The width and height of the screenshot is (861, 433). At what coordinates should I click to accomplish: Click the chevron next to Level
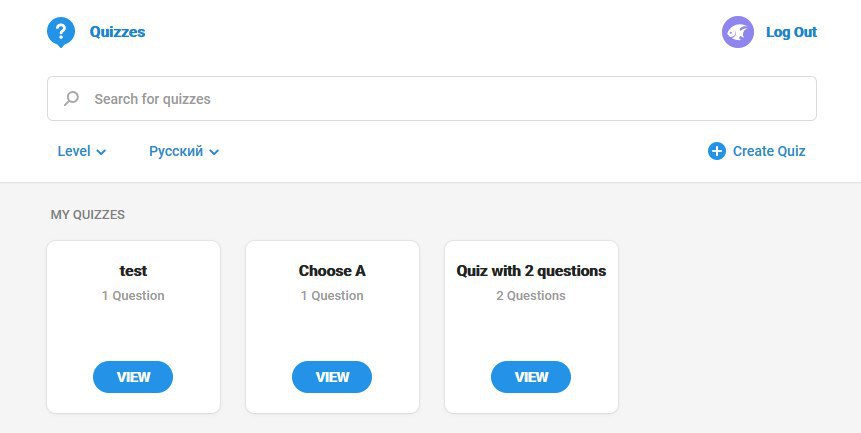101,152
